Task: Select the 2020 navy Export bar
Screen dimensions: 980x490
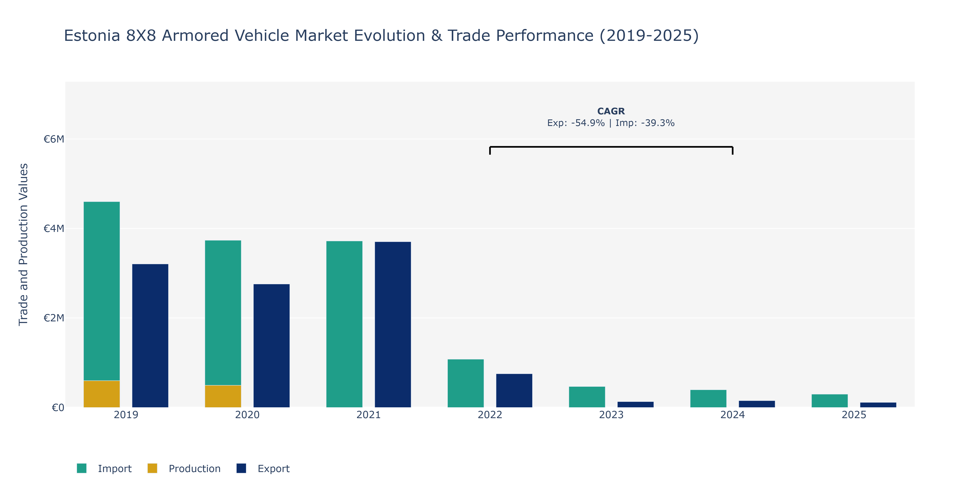Action: [x=272, y=346]
